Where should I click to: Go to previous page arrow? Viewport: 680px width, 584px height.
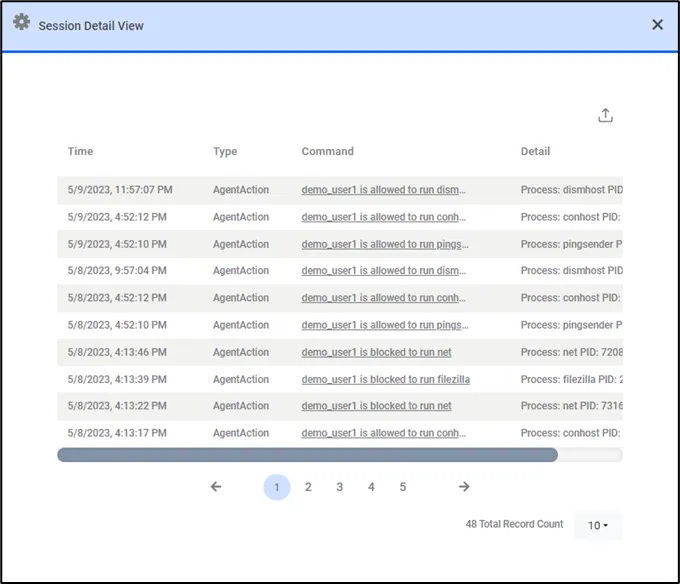(216, 486)
